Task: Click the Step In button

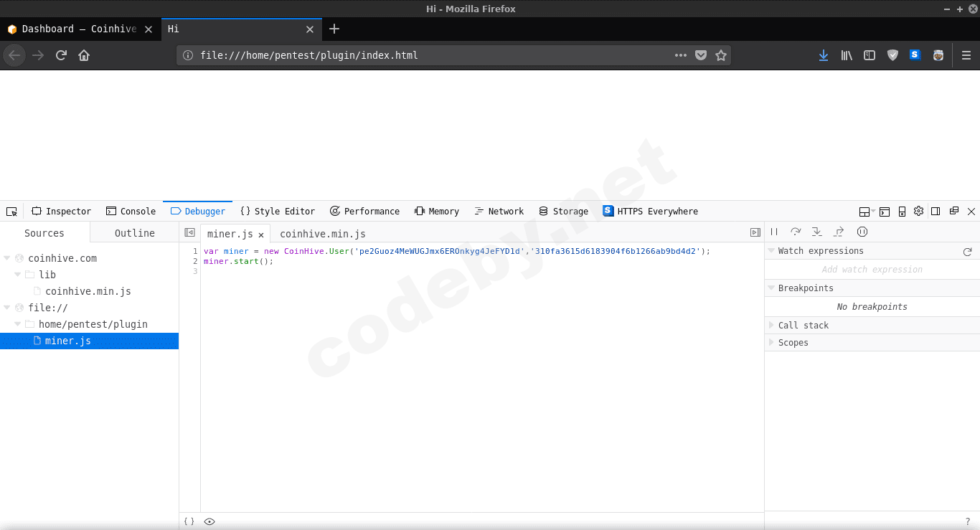Action: click(817, 232)
